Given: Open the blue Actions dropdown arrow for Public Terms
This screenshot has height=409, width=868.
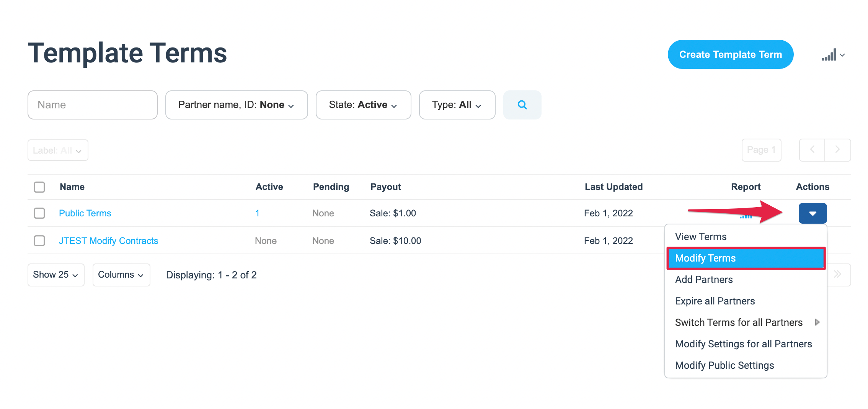Looking at the screenshot, I should [813, 213].
